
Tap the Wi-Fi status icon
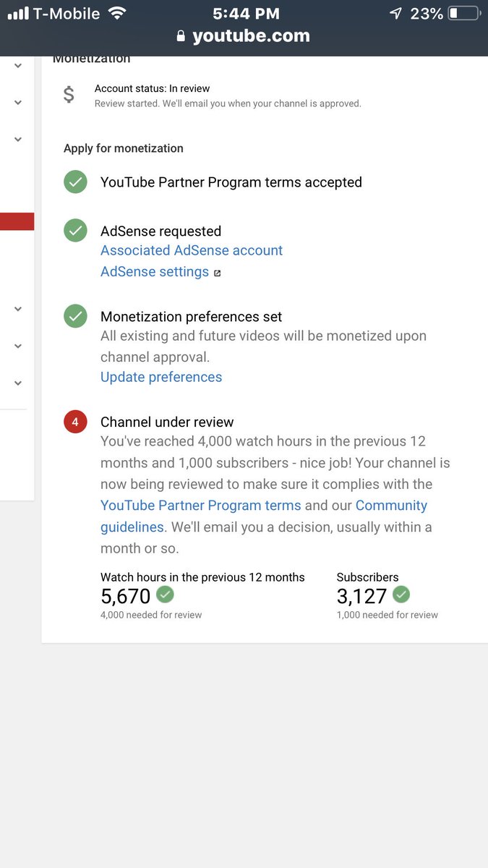click(x=117, y=14)
